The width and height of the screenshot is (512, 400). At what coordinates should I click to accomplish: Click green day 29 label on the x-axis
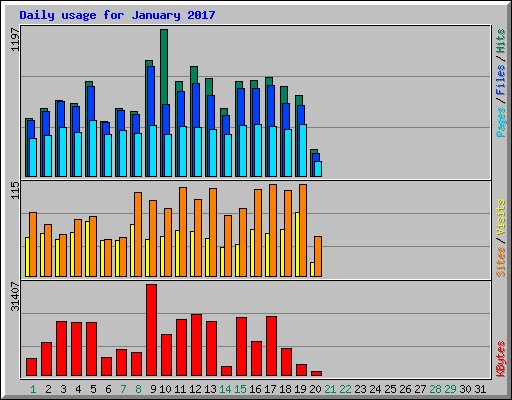pyautogui.click(x=450, y=389)
